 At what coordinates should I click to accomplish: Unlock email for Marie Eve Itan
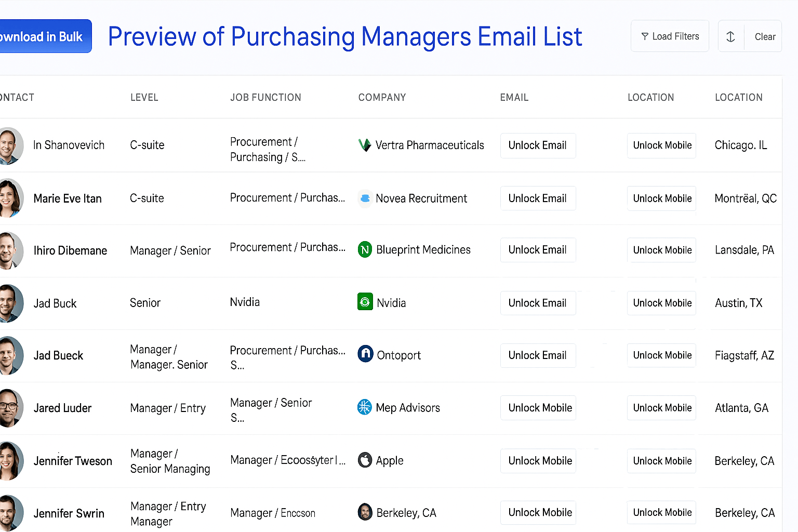tap(538, 198)
